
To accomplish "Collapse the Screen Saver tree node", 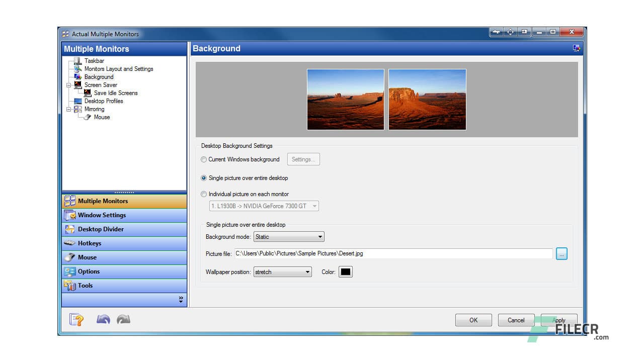I will click(69, 85).
